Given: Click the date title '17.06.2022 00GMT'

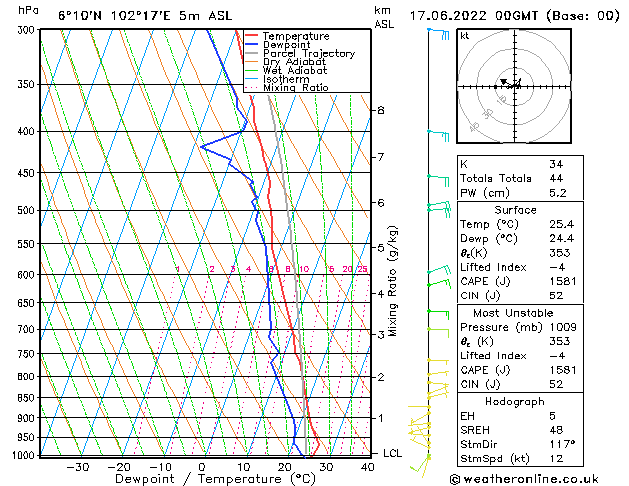Looking at the screenshot, I should tap(474, 16).
